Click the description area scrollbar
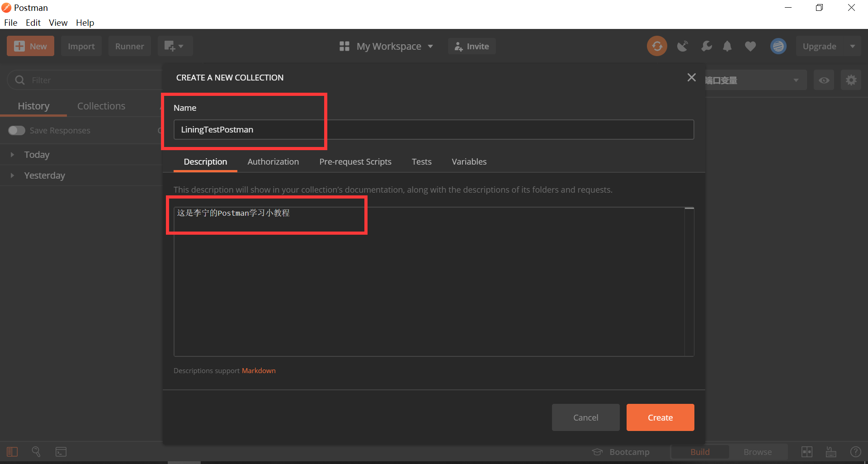The image size is (868, 464). (689, 282)
